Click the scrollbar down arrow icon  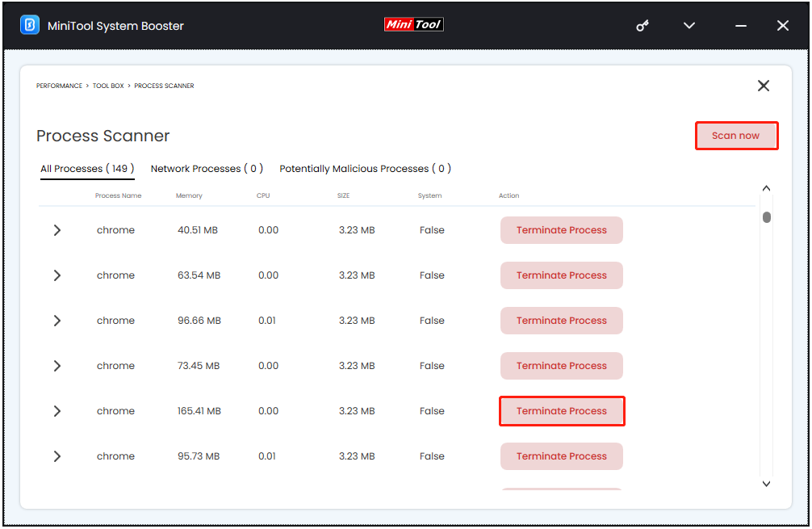766,483
